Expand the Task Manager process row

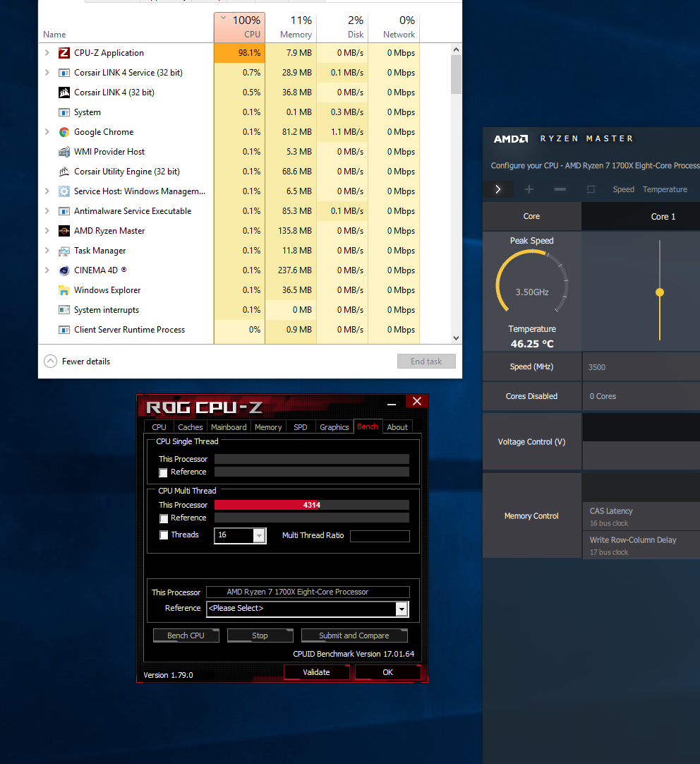point(47,251)
